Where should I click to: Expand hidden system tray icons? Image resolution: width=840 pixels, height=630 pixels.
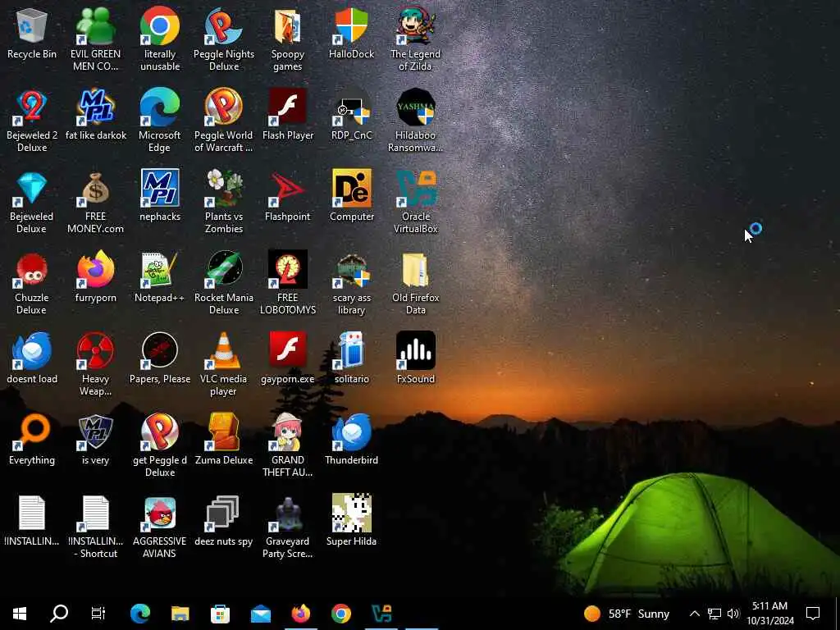(694, 614)
